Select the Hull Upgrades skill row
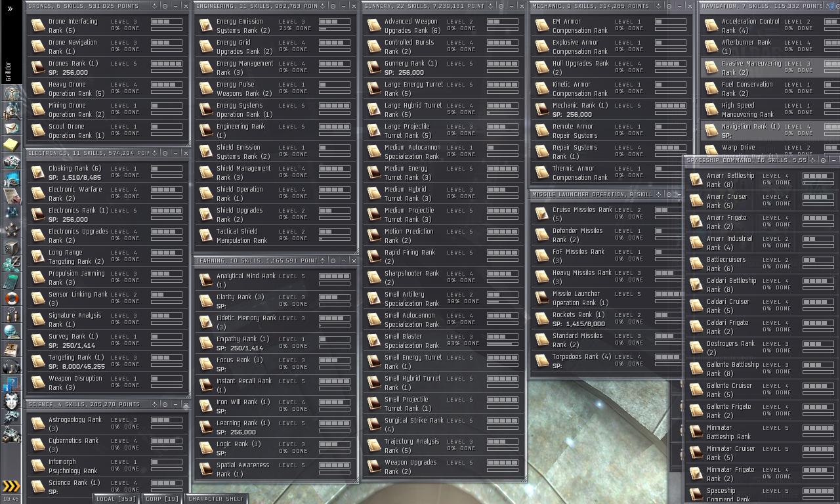 (x=610, y=68)
